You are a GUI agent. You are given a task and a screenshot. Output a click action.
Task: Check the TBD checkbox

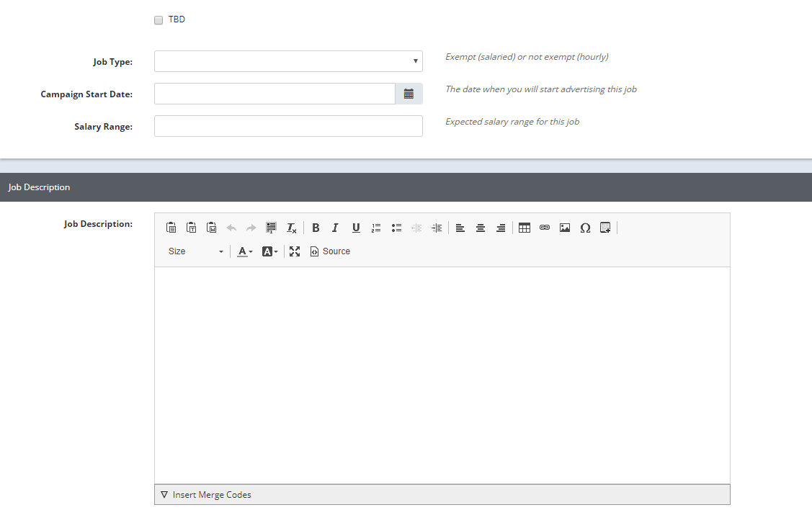click(159, 19)
